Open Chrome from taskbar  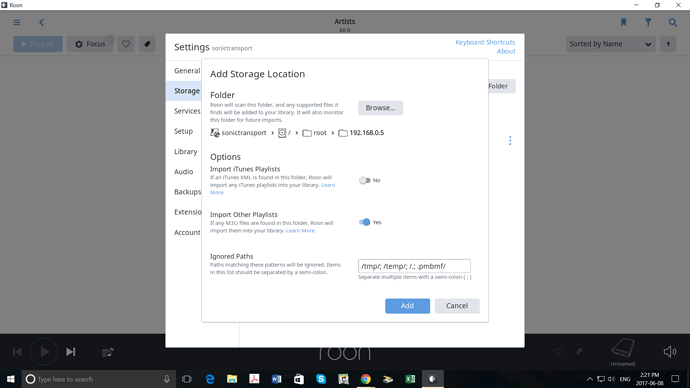[366, 379]
